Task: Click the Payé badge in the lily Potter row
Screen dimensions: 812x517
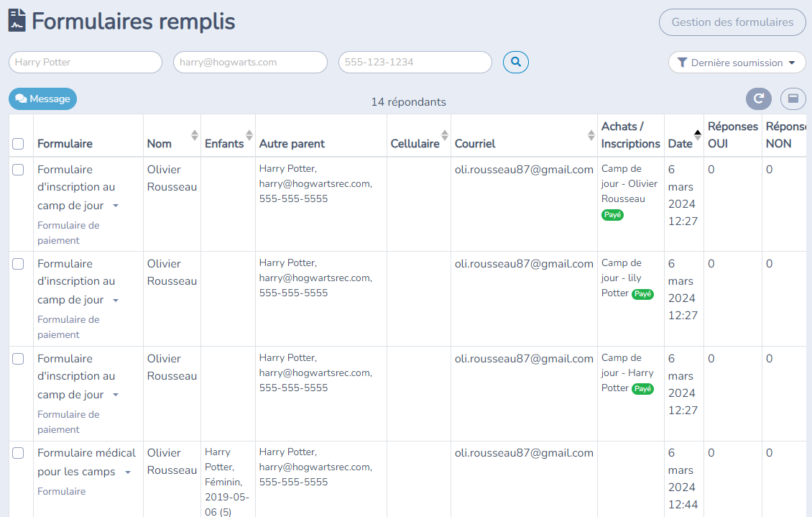Action: coord(642,293)
